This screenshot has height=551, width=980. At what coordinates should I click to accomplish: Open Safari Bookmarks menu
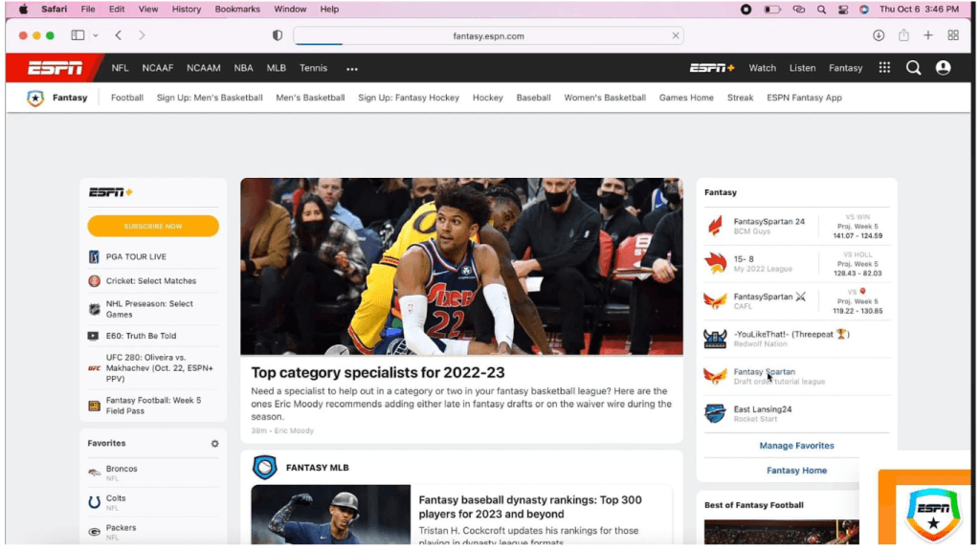(237, 10)
